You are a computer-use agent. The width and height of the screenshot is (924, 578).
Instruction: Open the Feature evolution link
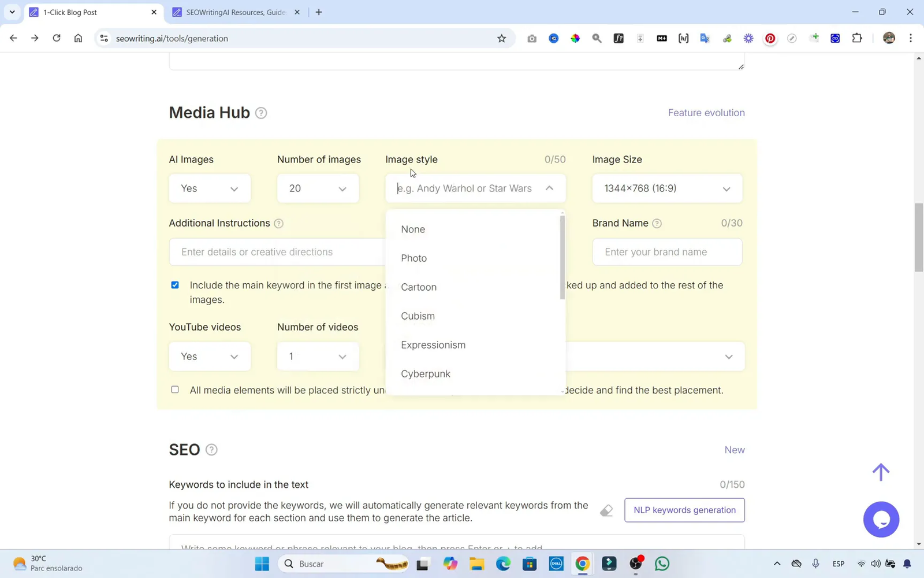[706, 113]
